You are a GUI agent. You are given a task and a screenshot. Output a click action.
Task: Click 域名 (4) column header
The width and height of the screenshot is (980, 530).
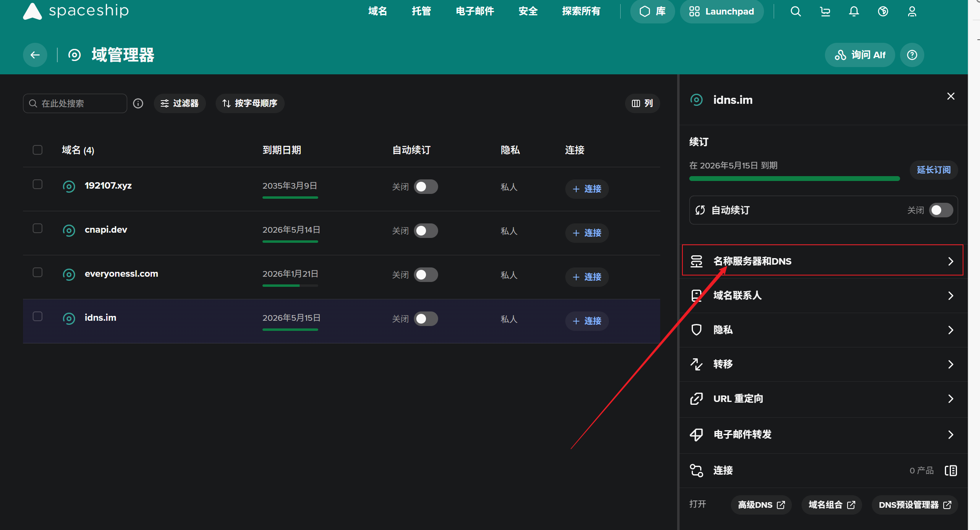point(78,150)
